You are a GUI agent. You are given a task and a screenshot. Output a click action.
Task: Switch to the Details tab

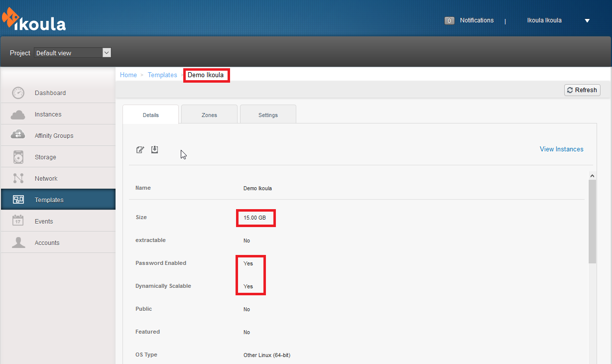click(x=150, y=115)
